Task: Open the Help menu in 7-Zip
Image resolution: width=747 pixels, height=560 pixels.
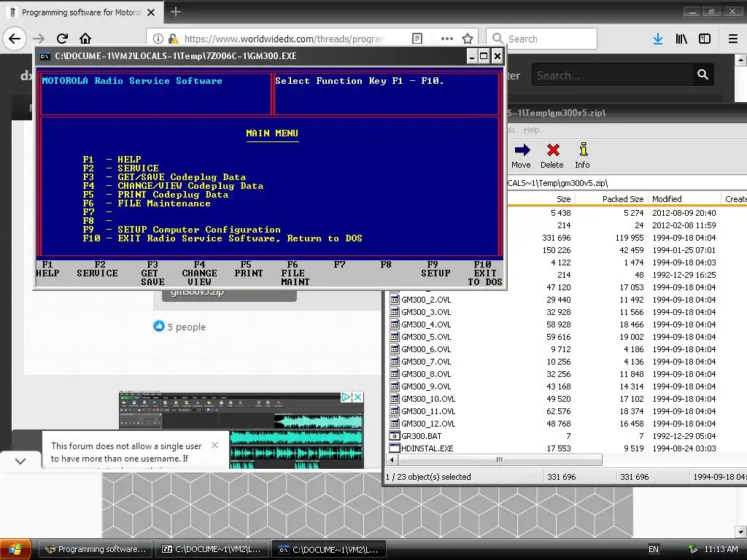Action: click(x=532, y=130)
